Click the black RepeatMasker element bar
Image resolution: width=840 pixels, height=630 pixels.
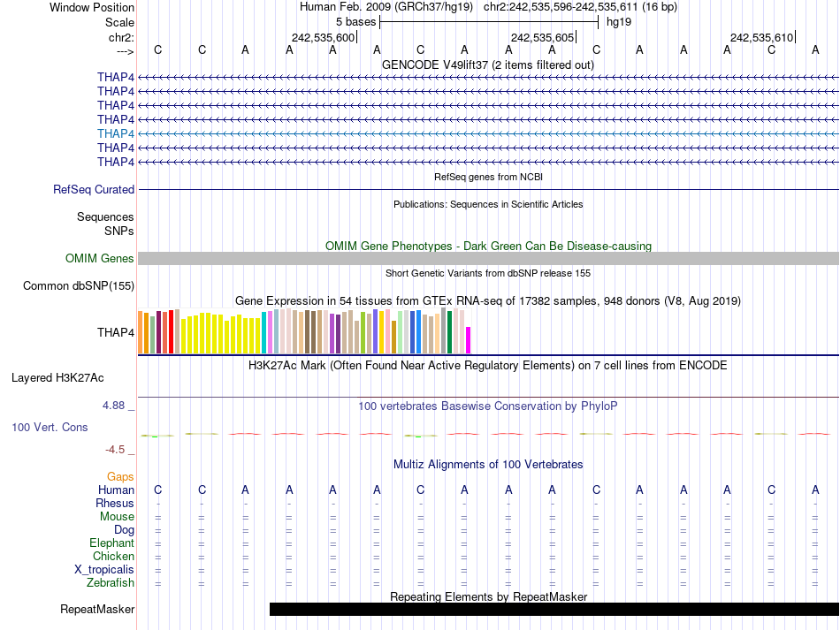tap(554, 609)
